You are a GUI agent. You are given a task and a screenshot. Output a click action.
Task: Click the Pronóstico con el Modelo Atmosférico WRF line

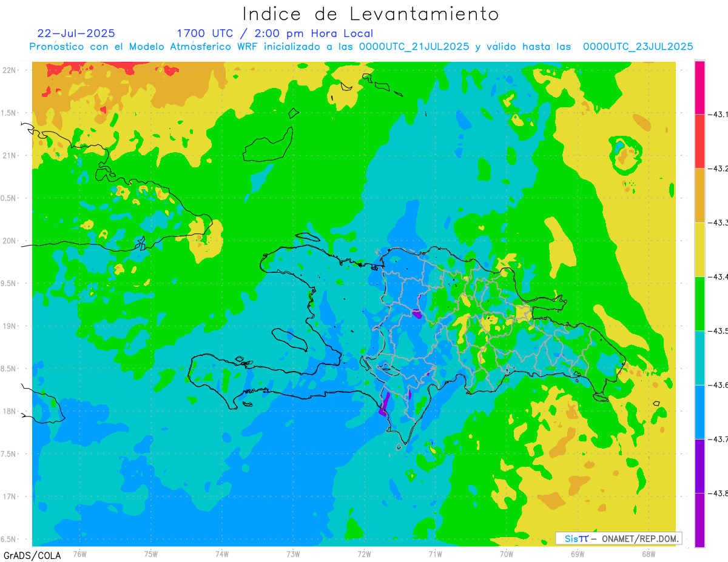[x=362, y=47]
